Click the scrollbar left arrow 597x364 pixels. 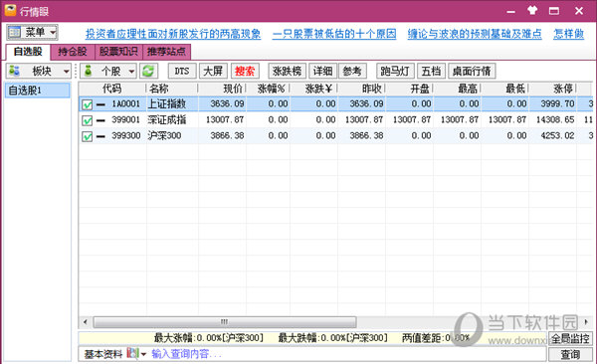[86, 322]
